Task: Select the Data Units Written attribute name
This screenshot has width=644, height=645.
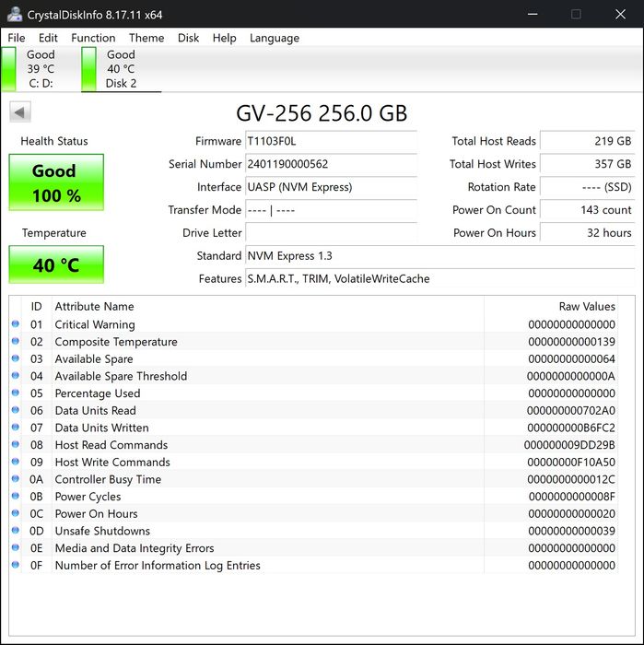Action: click(x=101, y=428)
